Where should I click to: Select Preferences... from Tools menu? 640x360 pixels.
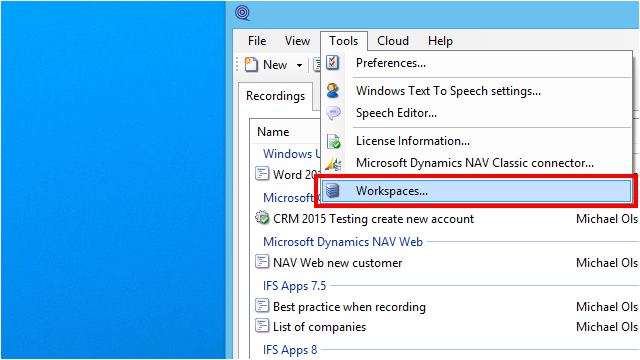(x=476, y=63)
